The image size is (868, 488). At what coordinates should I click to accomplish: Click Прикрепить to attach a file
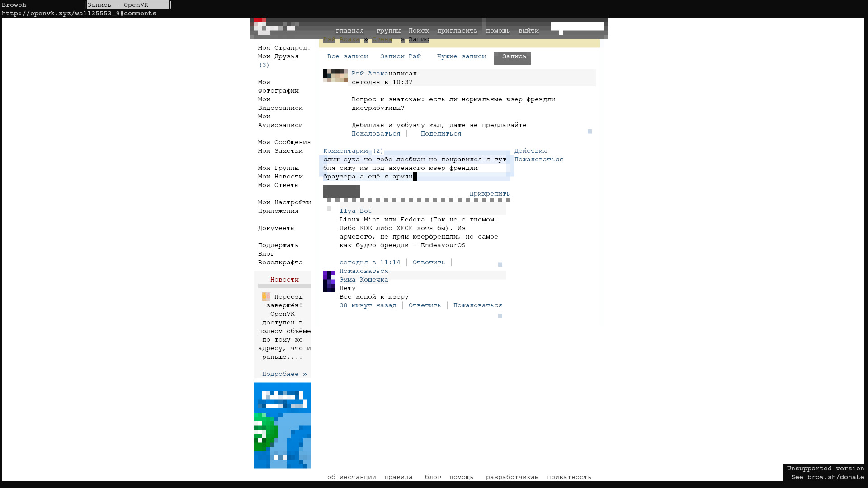(489, 194)
